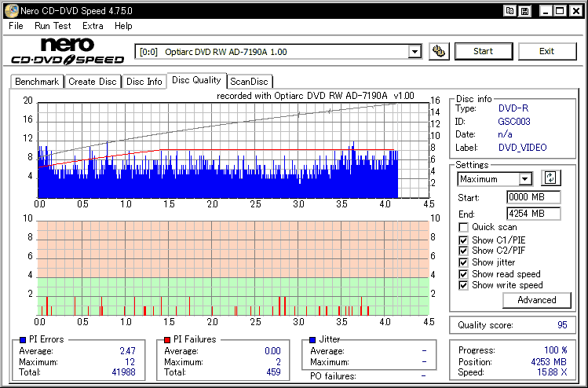588x388 pixels.
Task: Open the Extra menu
Action: 93,26
